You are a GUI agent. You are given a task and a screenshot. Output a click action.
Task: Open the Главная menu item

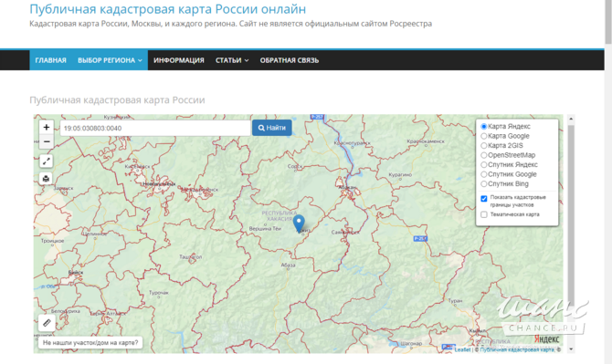click(x=51, y=60)
